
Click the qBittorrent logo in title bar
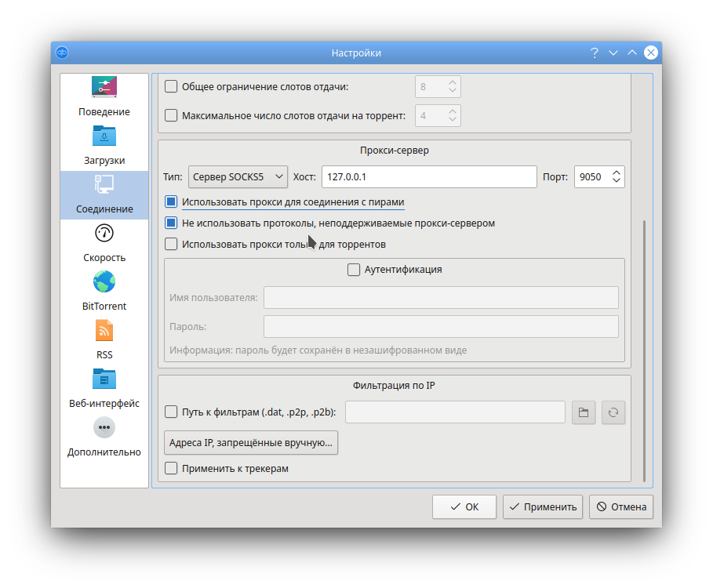click(62, 53)
